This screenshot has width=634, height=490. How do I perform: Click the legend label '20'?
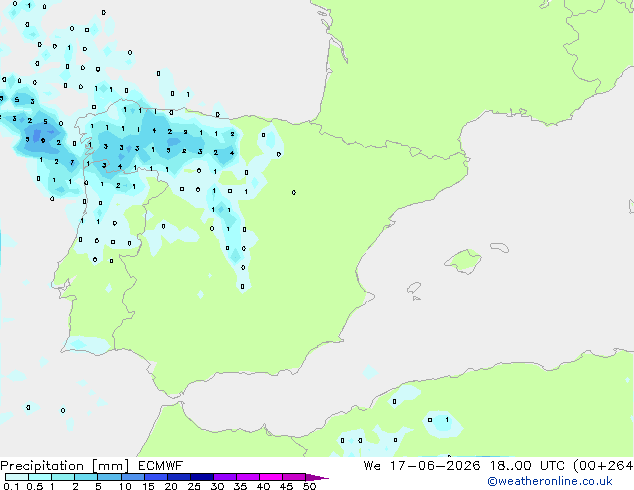coord(171,486)
